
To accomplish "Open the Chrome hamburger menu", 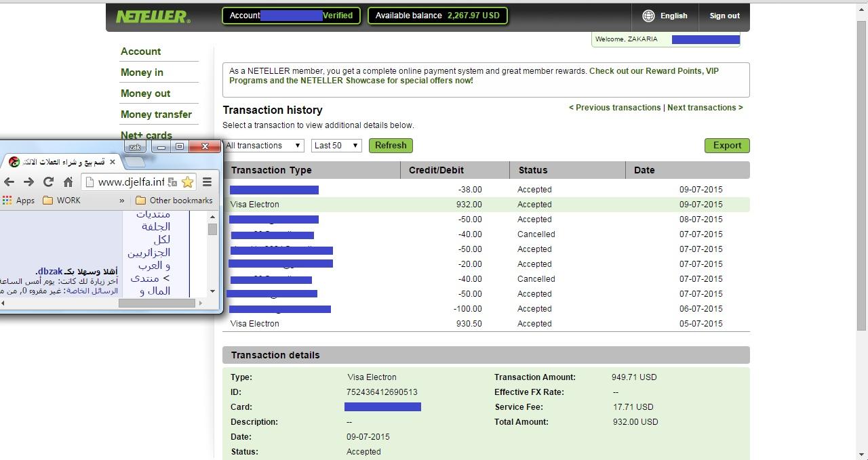I will (208, 182).
